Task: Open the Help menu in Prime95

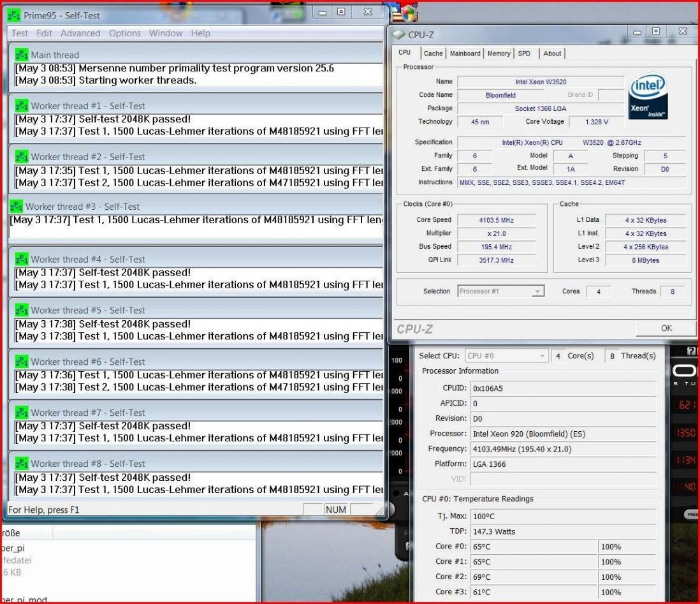Action: tap(200, 33)
